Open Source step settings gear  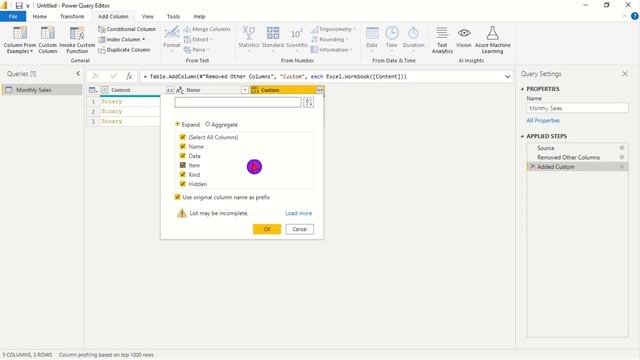622,148
